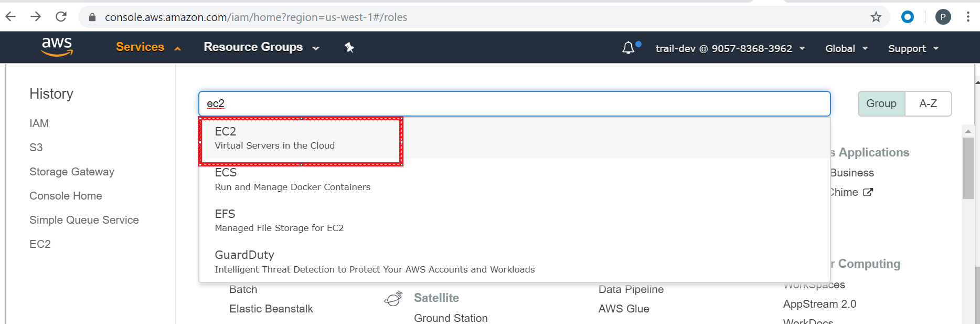The height and width of the screenshot is (324, 980).
Task: Switch services view to Group
Action: pos(881,103)
